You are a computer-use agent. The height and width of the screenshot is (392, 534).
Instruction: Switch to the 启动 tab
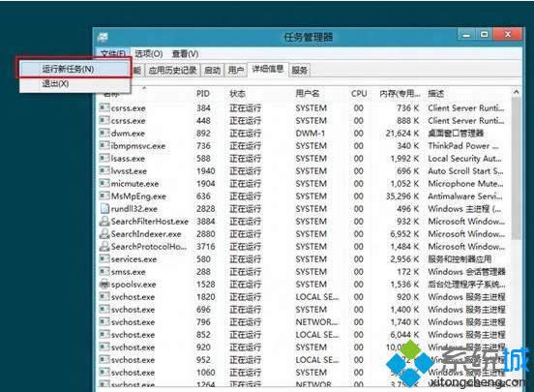[212, 71]
